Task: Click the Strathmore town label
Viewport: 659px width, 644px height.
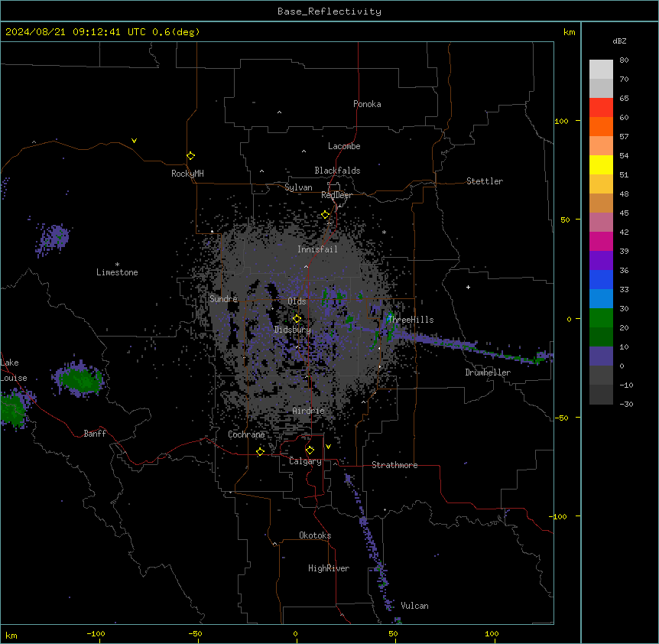Action: pos(394,465)
